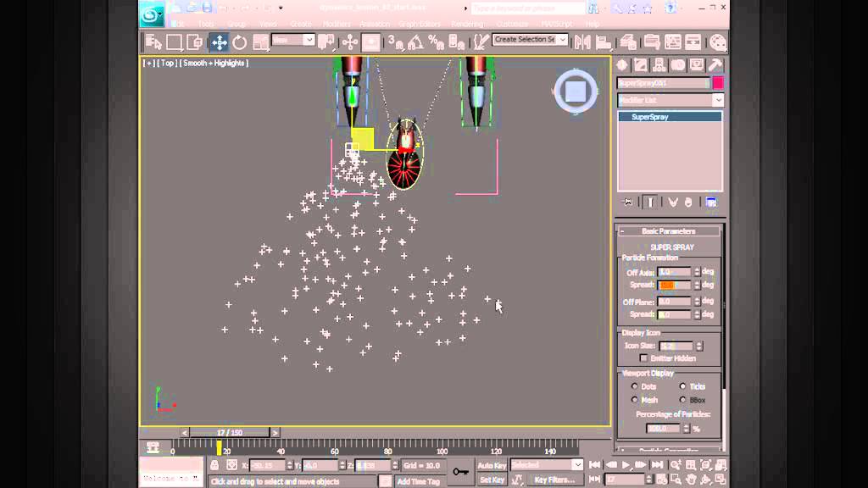Toggle the Spinner Snap icon
Screen dimensions: 868x488
(456, 42)
